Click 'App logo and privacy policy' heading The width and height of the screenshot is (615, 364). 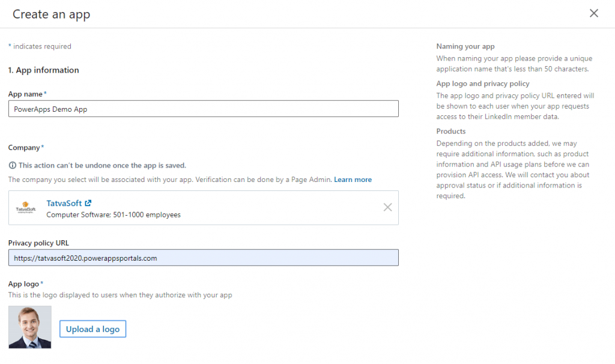(x=483, y=83)
